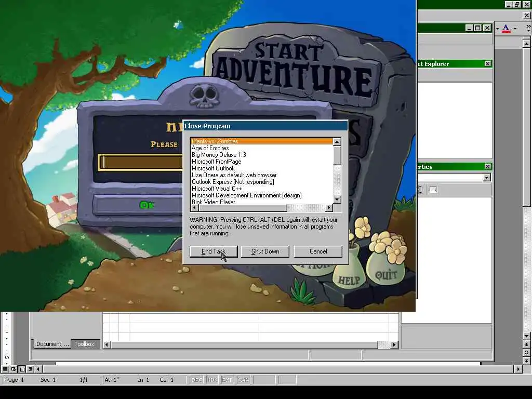Viewport: 532px width, 399px height.
Task: Click Col 1 in status bar
Action: [166, 380]
